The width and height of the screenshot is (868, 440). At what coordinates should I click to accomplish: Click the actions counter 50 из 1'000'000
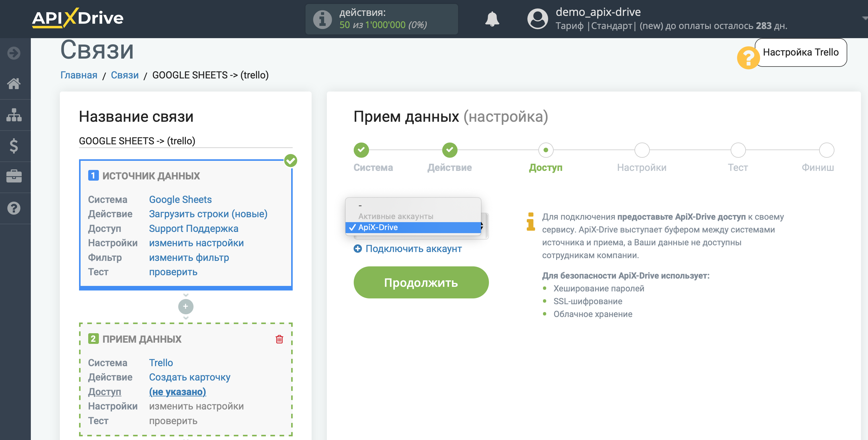tap(383, 25)
